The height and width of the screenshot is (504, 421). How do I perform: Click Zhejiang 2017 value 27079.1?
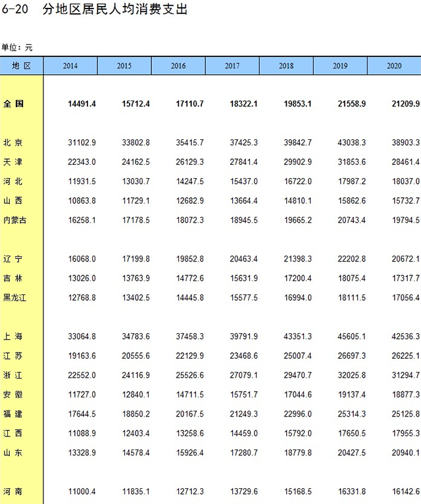(x=243, y=375)
